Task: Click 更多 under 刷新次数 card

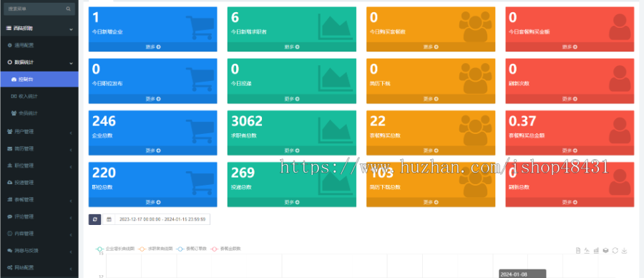Action: 570,99
